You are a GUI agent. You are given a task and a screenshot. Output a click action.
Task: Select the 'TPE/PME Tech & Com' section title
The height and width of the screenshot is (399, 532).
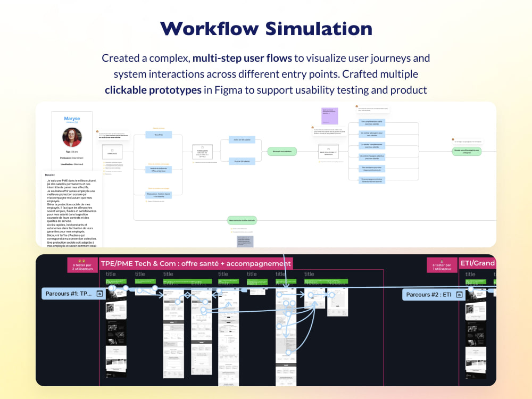(196, 263)
